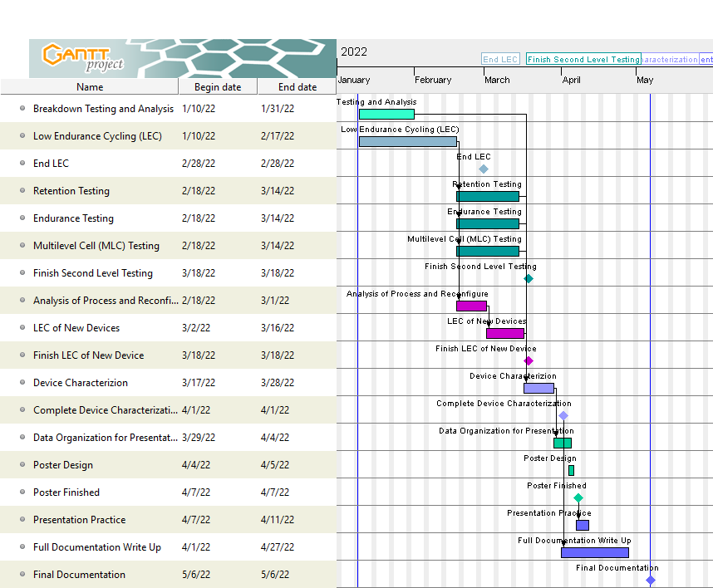Click end date 2/17/22 of Low Endurance Cycling

coord(278,136)
